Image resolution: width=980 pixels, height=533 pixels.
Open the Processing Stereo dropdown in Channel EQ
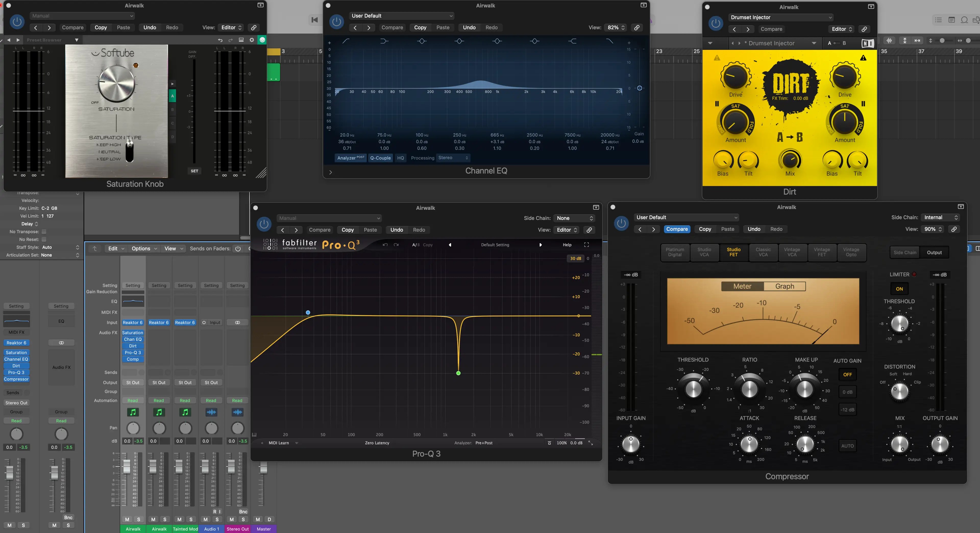453,158
